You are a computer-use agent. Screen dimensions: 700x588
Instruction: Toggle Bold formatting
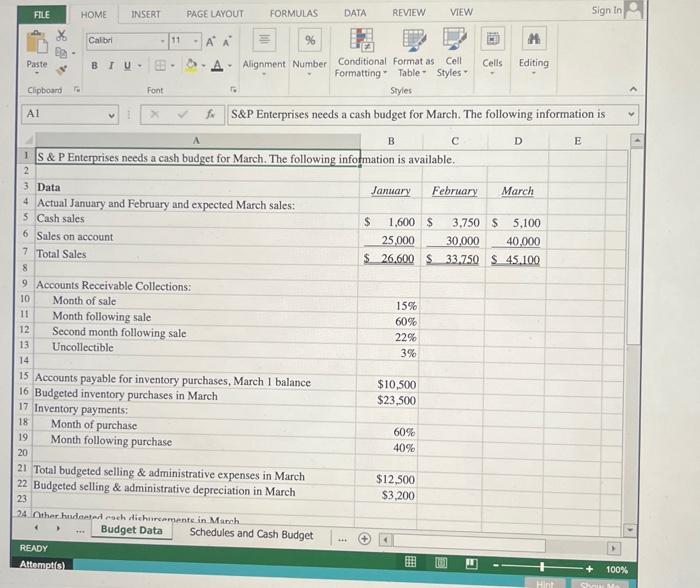click(x=94, y=66)
